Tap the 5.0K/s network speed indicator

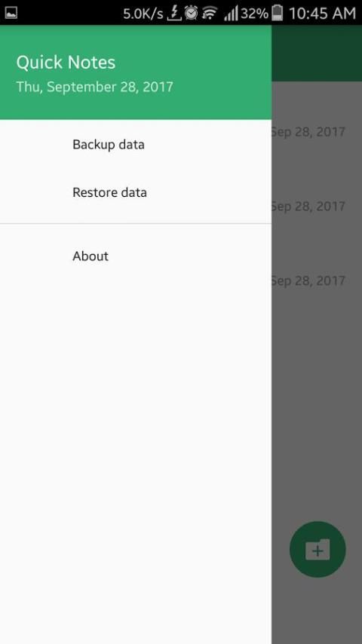pyautogui.click(x=143, y=14)
